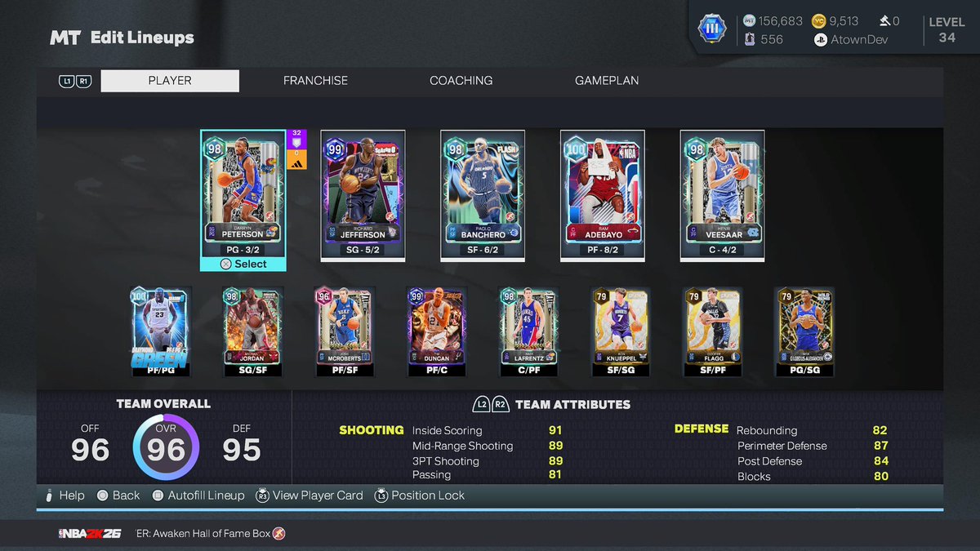
Task: Open the COACHING tab
Action: pyautogui.click(x=461, y=81)
